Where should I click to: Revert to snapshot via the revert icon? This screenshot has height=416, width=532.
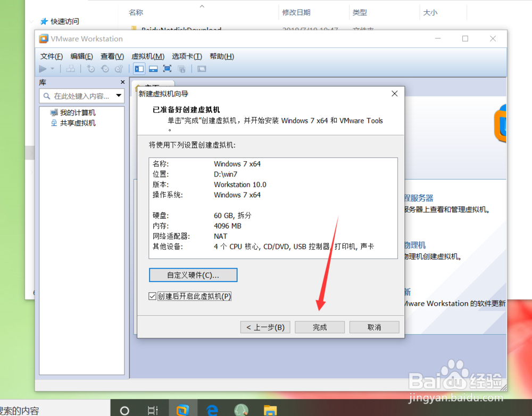(x=105, y=69)
